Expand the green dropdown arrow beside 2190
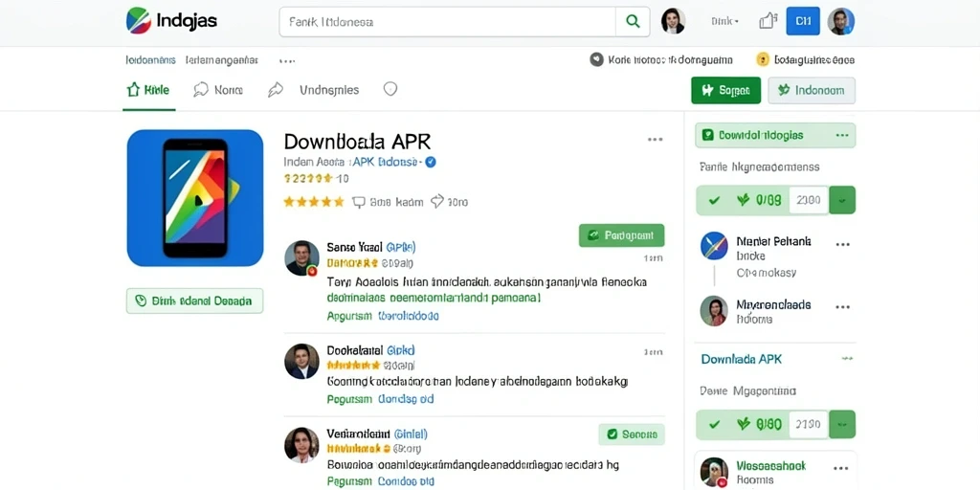980x490 pixels. pyautogui.click(x=842, y=424)
